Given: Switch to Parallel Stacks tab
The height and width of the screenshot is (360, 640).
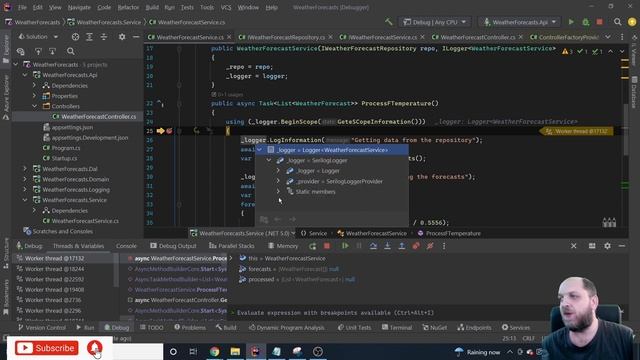Looking at the screenshot, I should point(231,246).
